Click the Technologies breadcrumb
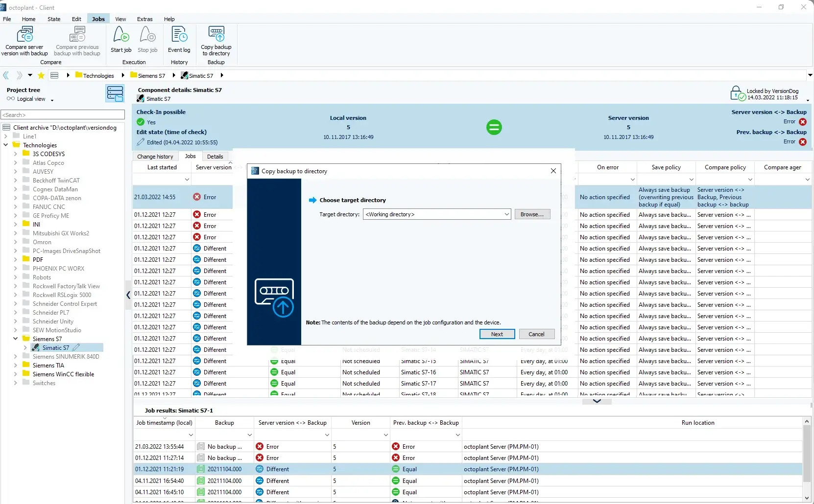This screenshot has width=814, height=504. pyautogui.click(x=95, y=75)
